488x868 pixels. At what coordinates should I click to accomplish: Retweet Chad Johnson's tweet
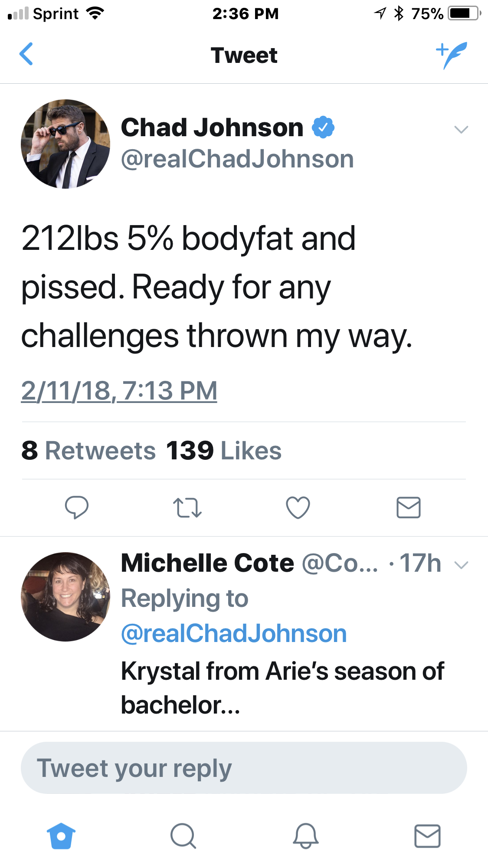187,508
